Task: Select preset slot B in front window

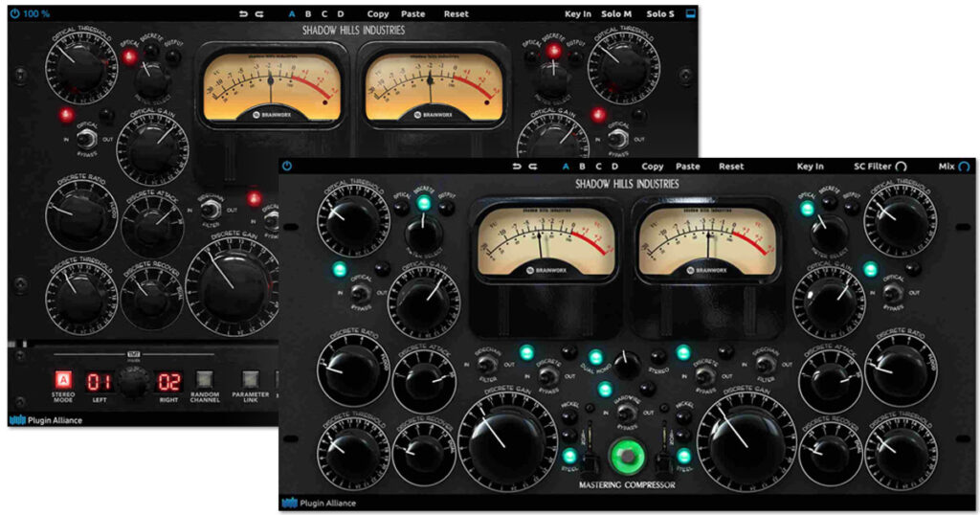Action: coord(582,167)
